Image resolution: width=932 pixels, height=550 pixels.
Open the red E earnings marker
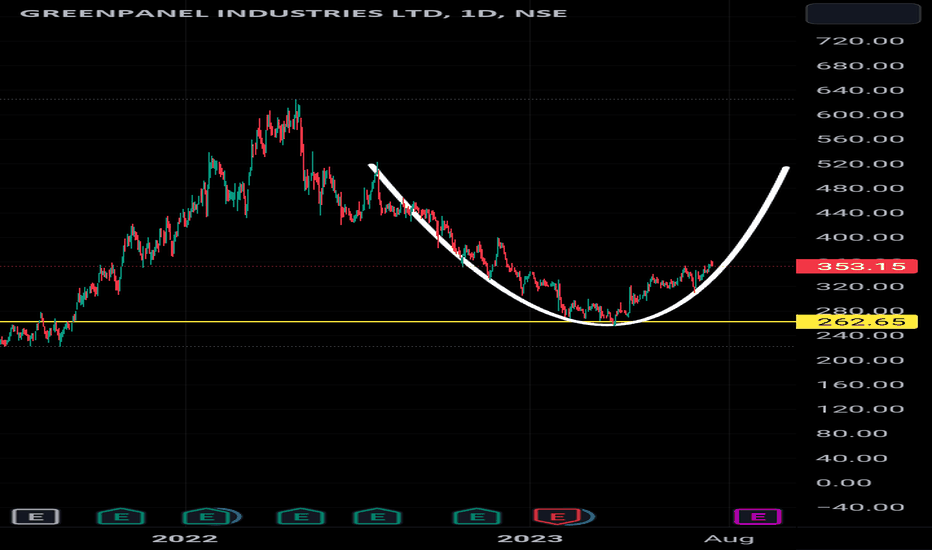557,516
